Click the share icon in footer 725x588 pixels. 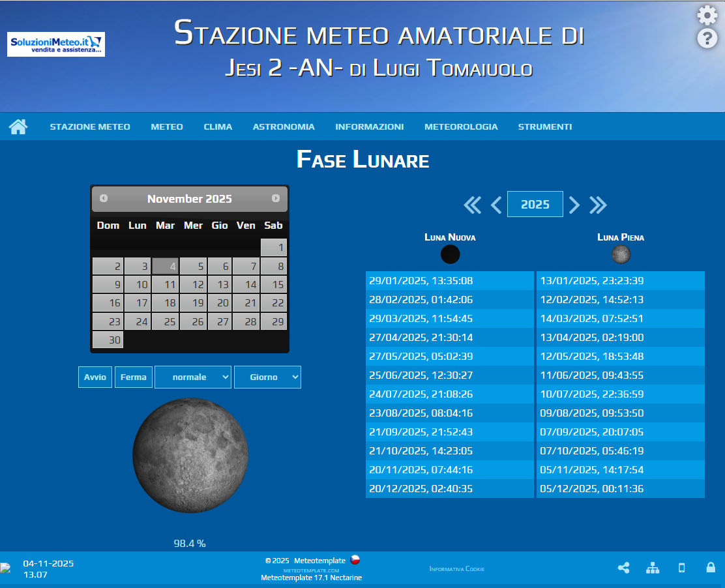tap(623, 568)
